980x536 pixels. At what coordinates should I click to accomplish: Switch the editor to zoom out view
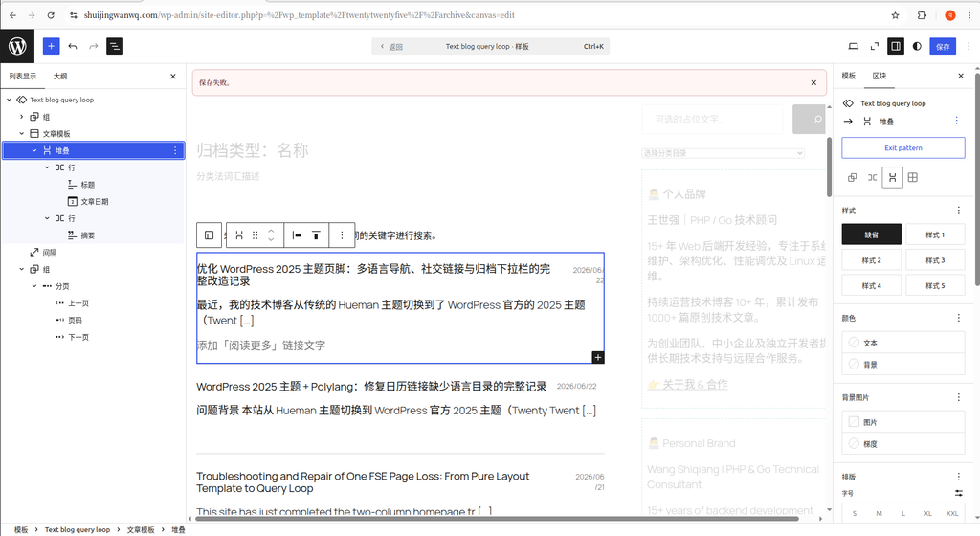click(x=875, y=46)
